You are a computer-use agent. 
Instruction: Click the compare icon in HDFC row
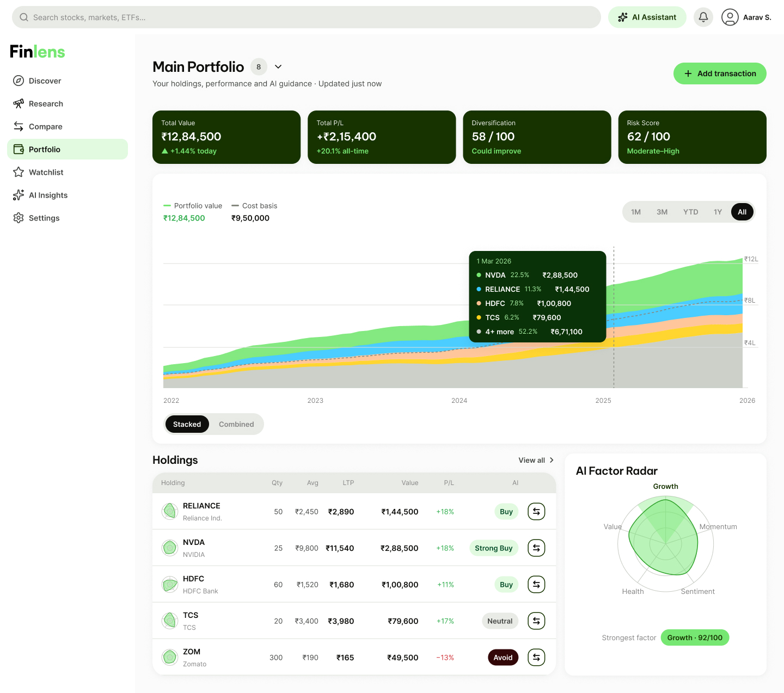click(536, 584)
